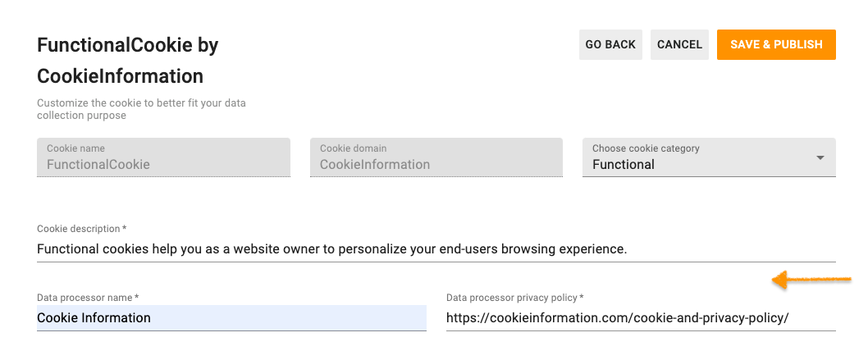Click the customize cookie subtitle text
868x360 pixels.
click(141, 110)
